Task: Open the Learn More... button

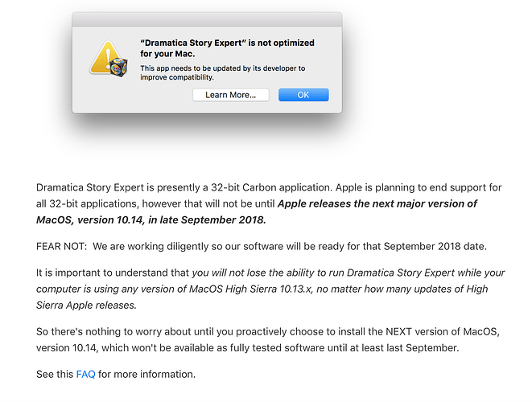Action: (x=230, y=95)
